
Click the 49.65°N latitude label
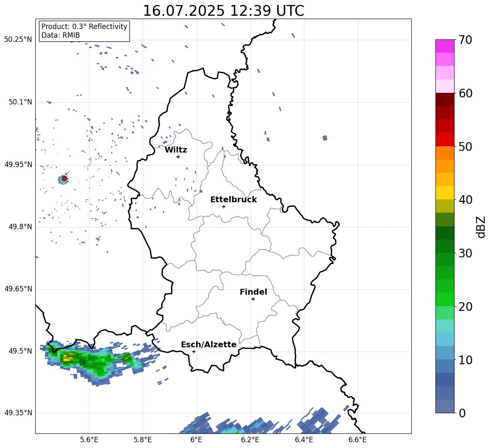[18, 289]
